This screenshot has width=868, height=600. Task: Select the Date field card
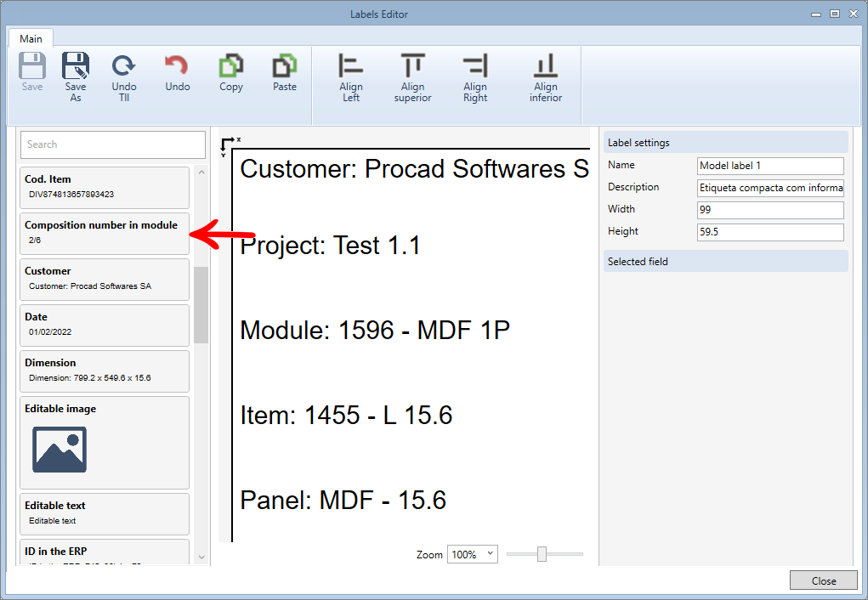point(105,325)
